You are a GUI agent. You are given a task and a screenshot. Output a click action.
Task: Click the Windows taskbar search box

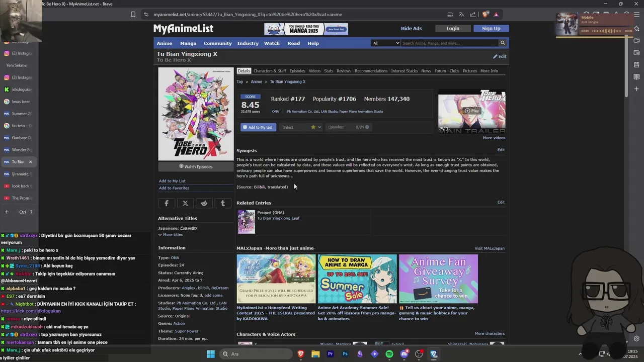[x=256, y=354]
